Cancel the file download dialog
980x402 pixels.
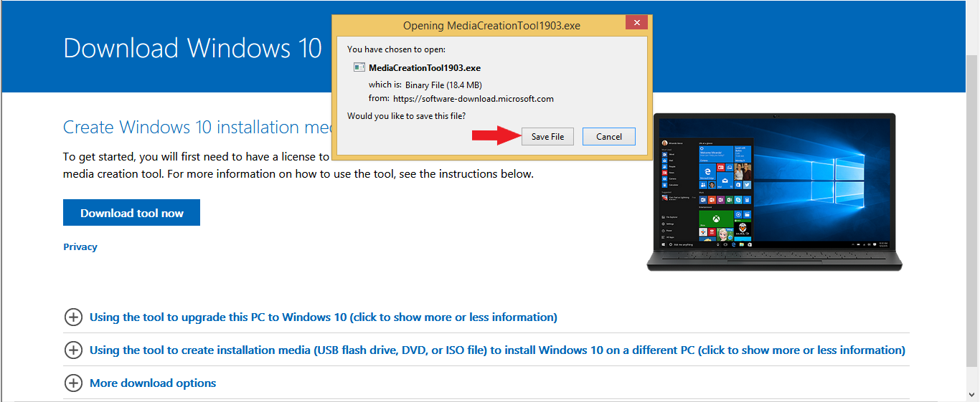pos(608,137)
